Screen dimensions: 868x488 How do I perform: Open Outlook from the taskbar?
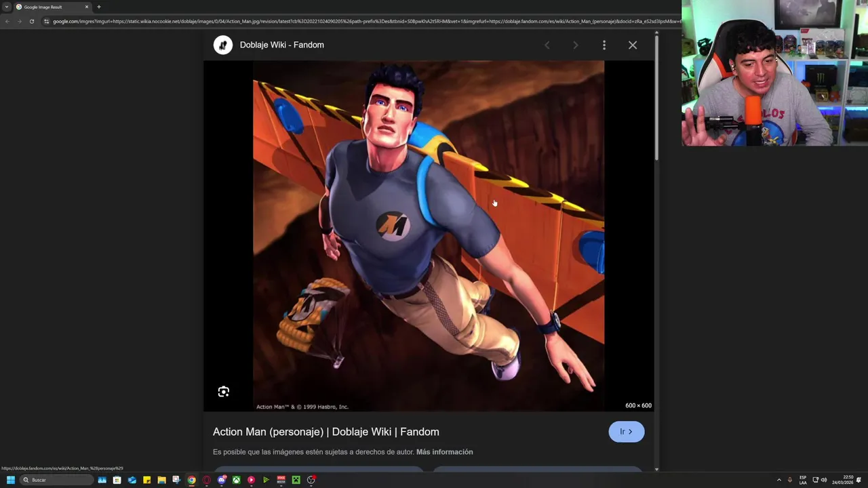pos(132,480)
